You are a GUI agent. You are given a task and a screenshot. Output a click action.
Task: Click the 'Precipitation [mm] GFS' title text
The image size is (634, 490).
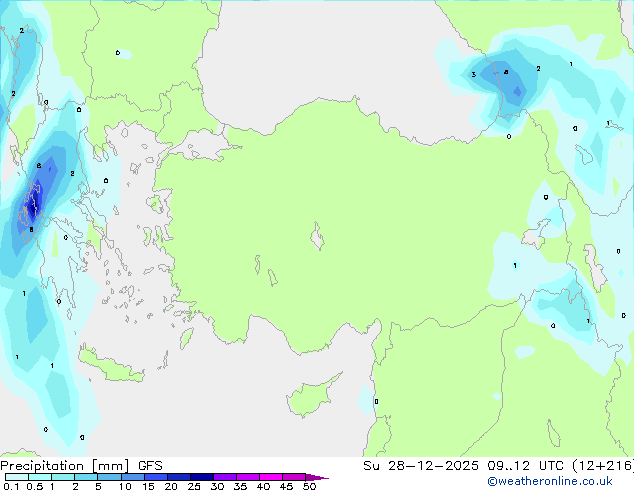(x=81, y=466)
